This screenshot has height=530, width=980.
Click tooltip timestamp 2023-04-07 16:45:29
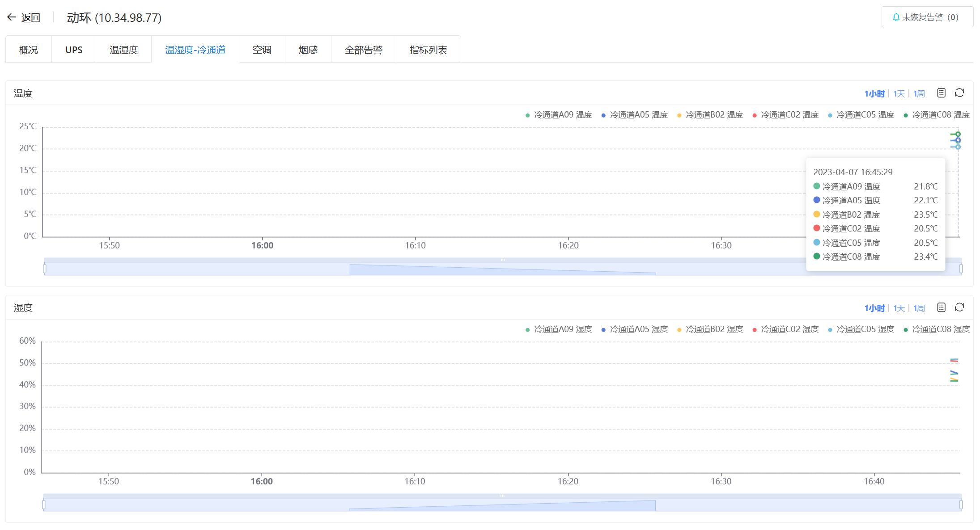click(853, 172)
